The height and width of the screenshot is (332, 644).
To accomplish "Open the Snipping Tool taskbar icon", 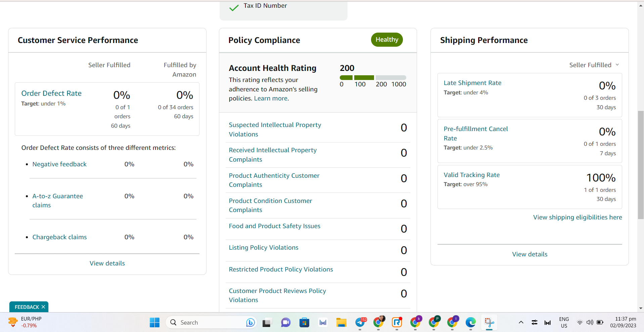I will point(489,323).
